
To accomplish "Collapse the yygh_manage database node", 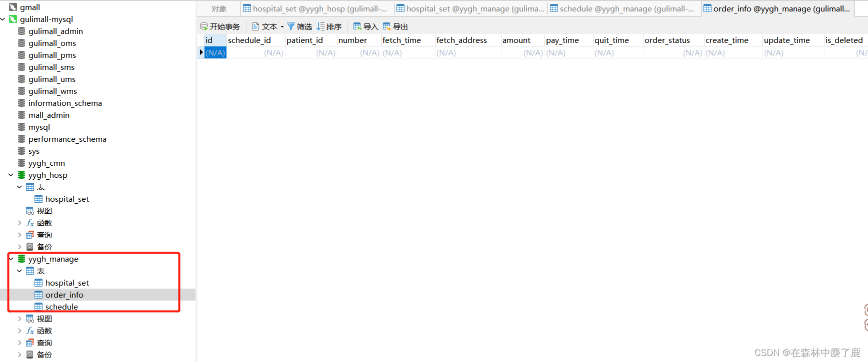I will [11, 259].
